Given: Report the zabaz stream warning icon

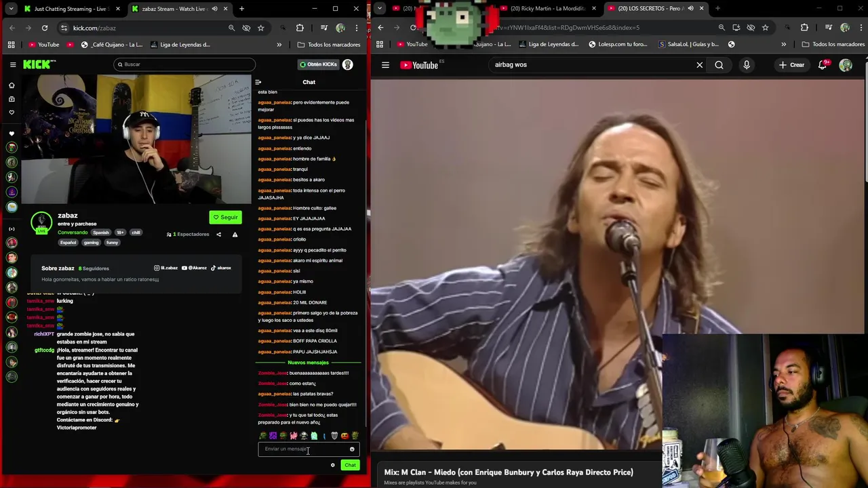Looking at the screenshot, I should pos(235,235).
